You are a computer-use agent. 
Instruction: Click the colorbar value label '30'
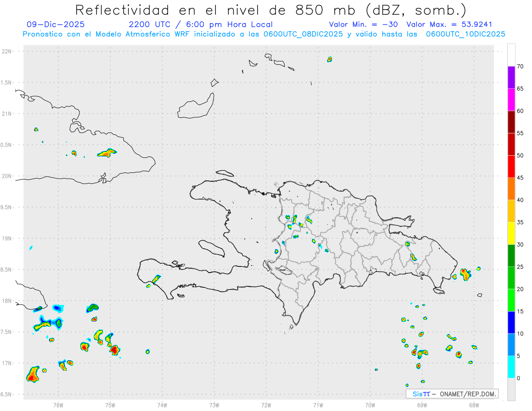520,245
